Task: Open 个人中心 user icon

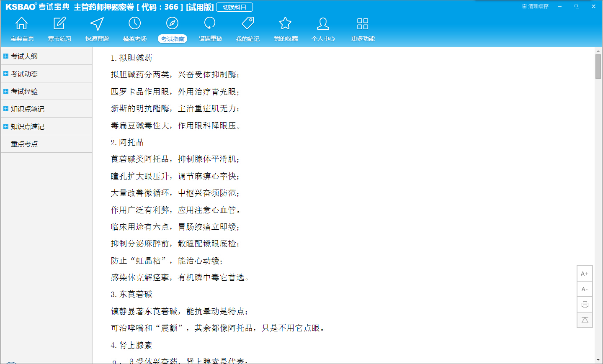Action: pyautogui.click(x=323, y=23)
